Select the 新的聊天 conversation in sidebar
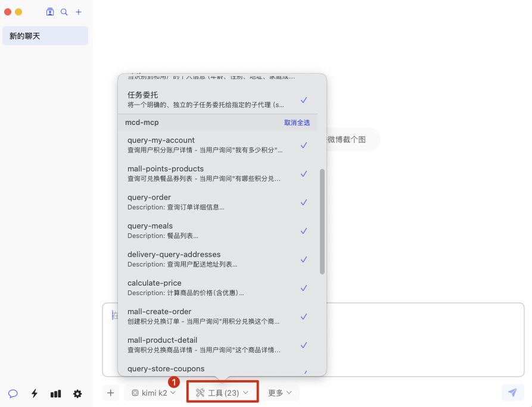Screen dimensions: 532x407 click(x=45, y=36)
